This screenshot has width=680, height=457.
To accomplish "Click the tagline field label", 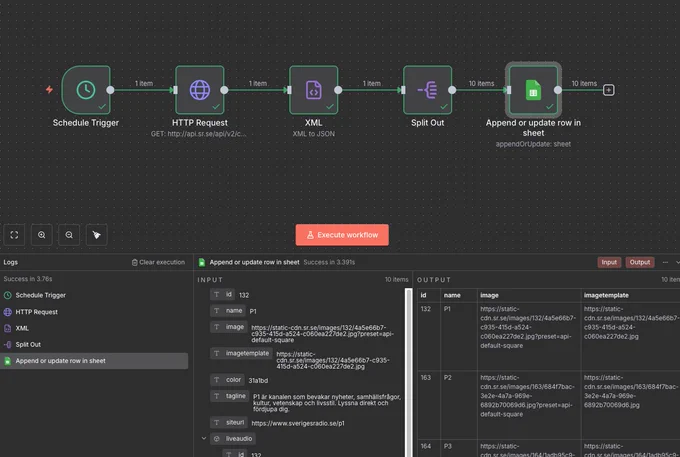I will tap(230, 396).
